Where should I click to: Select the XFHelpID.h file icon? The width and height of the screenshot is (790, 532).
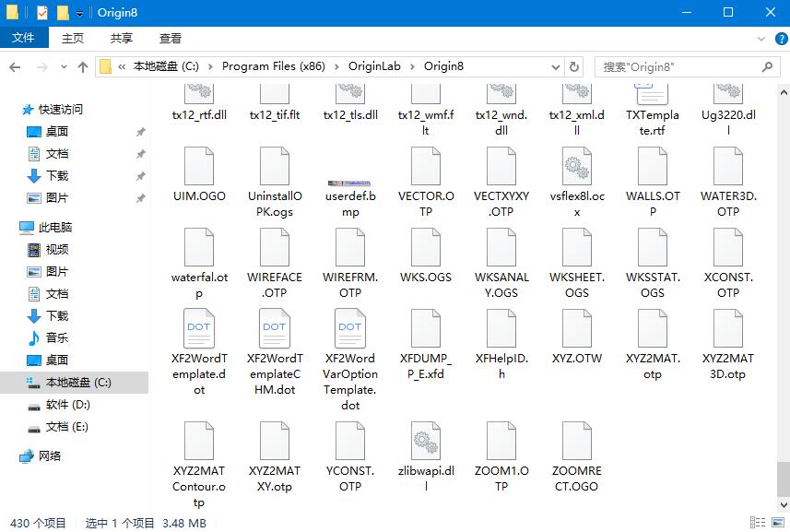(x=501, y=328)
